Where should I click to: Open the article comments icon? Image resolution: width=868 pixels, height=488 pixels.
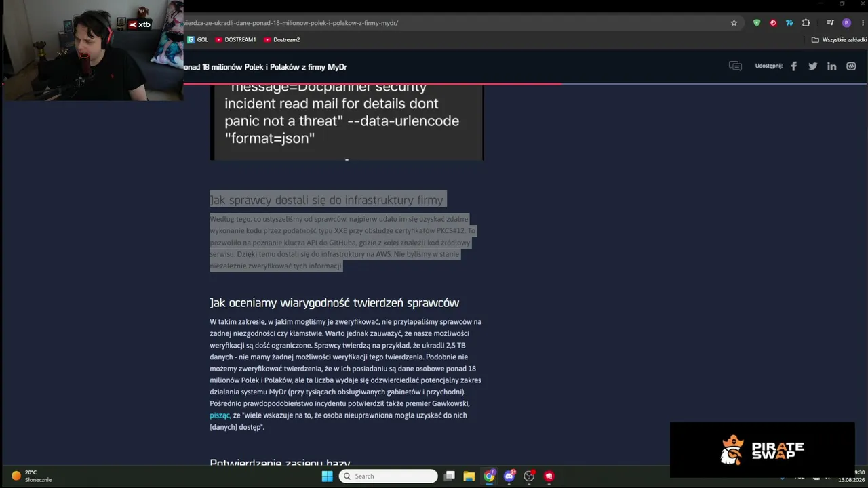[x=735, y=66]
